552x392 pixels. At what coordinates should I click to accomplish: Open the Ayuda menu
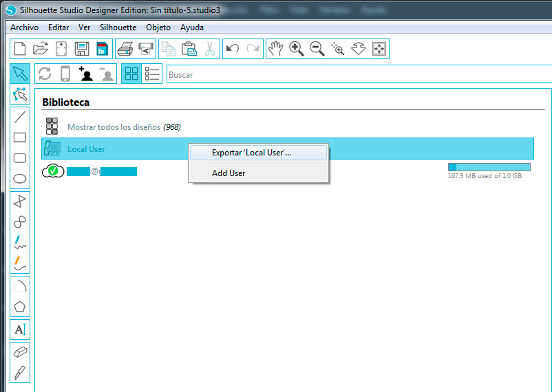click(x=192, y=28)
